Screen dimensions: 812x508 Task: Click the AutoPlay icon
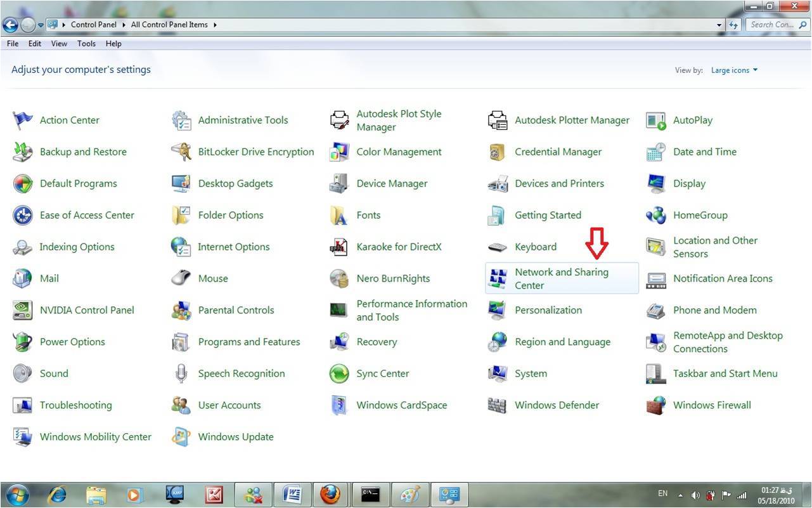(656, 120)
